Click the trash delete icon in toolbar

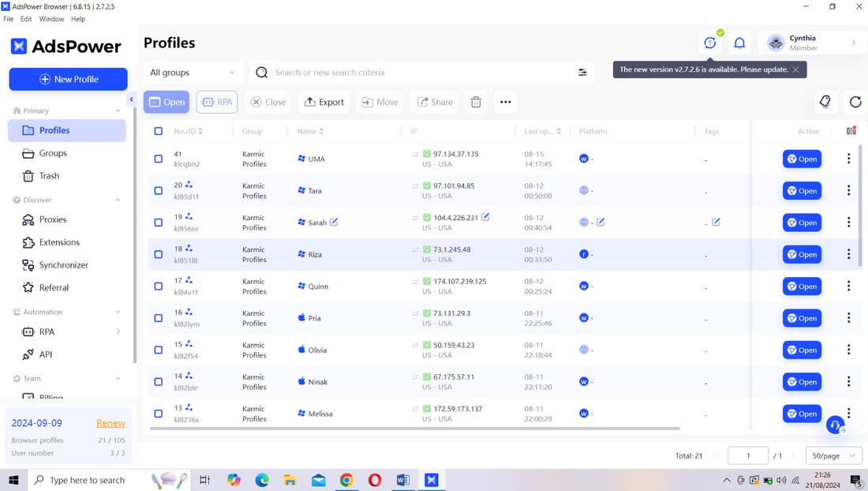[476, 102]
